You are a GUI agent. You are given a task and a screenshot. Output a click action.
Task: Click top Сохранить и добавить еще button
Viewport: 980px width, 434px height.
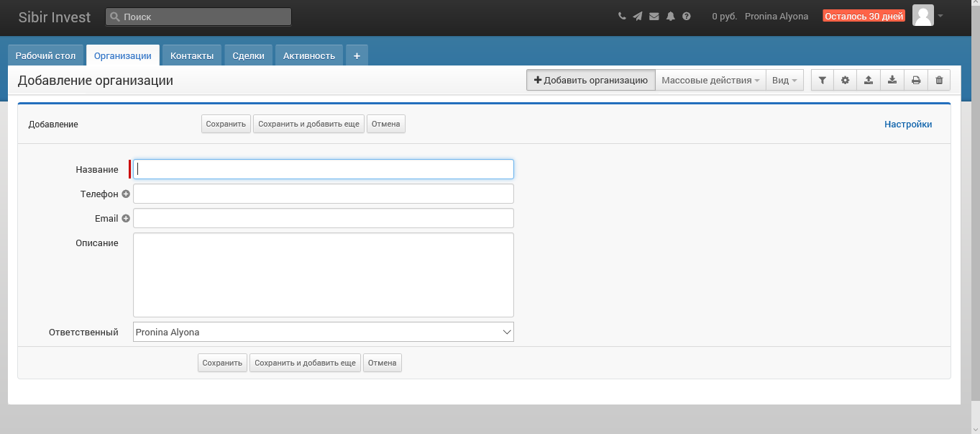coord(308,124)
